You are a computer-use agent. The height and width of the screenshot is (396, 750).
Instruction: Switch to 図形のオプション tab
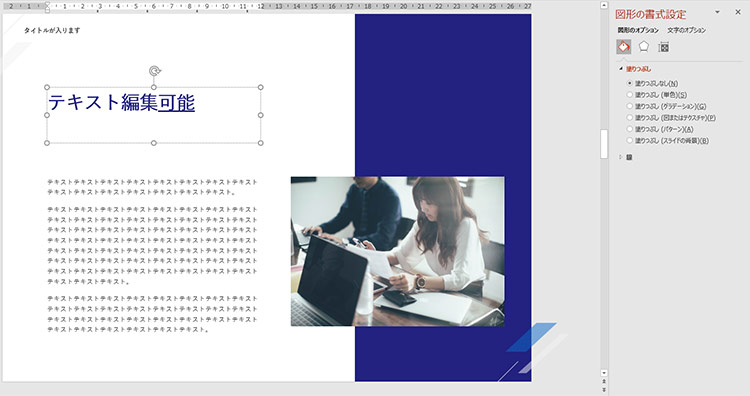638,30
